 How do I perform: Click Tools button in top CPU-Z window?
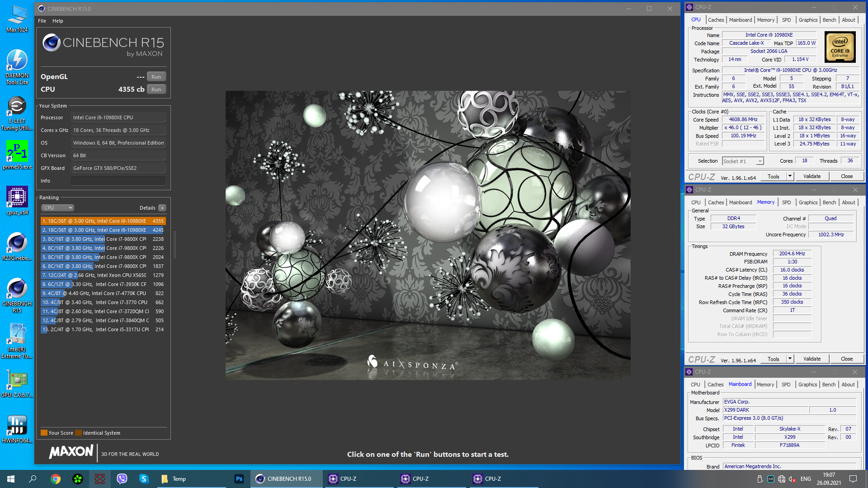tap(773, 177)
